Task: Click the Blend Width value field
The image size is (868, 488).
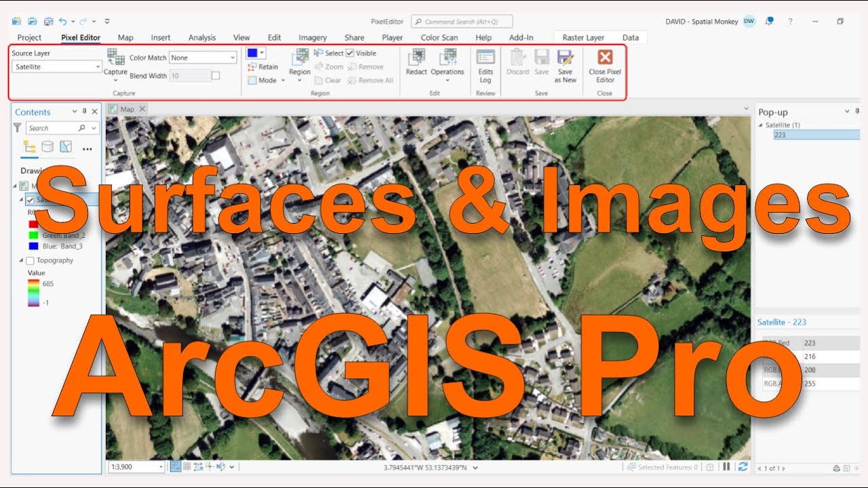Action: (x=190, y=76)
